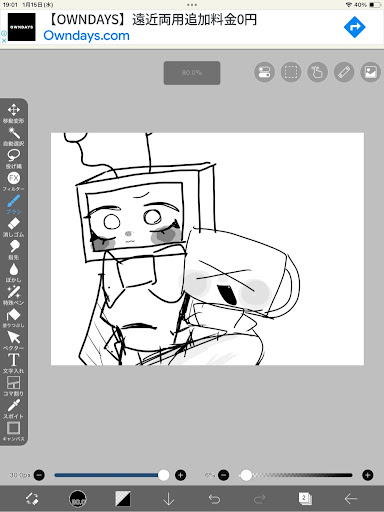This screenshot has height=512, width=384.
Task: Tap the undo arrow button
Action: pyautogui.click(x=214, y=499)
